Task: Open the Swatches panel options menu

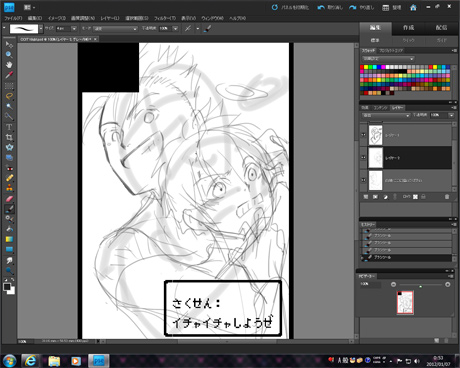Action: pyautogui.click(x=454, y=51)
